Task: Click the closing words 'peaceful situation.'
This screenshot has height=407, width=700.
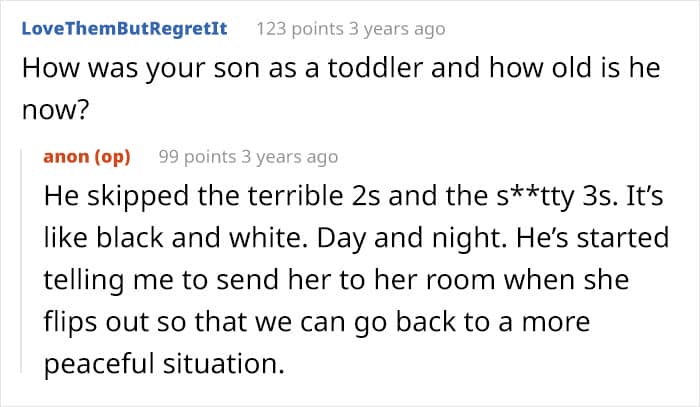Action: 164,364
